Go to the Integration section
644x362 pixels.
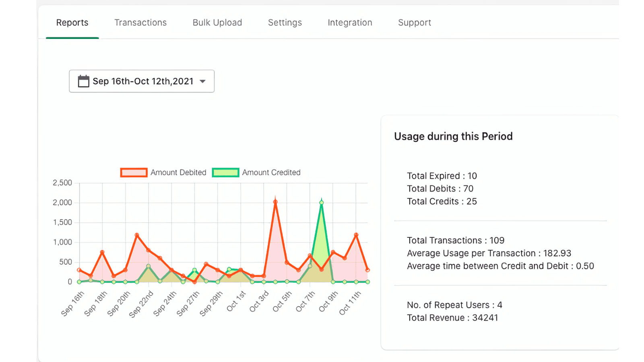tap(350, 23)
